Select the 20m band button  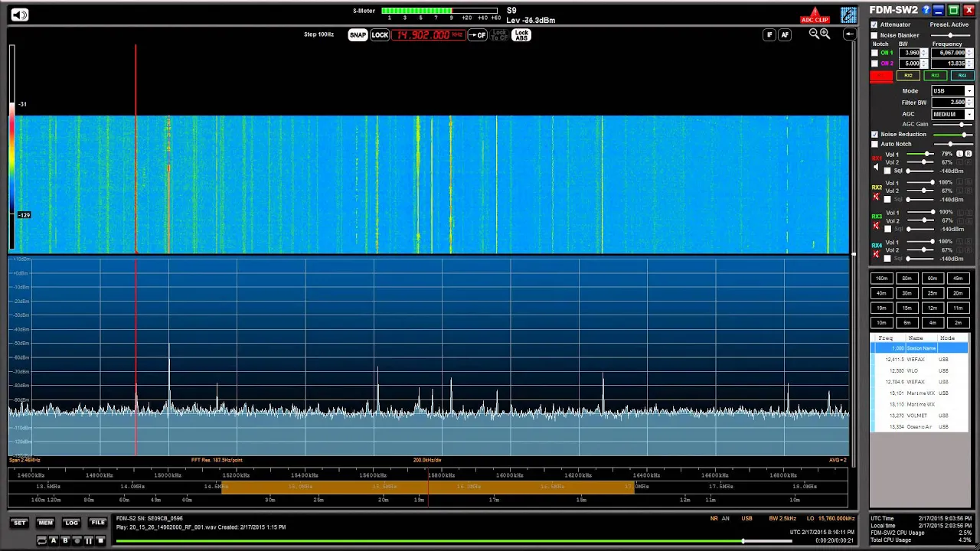tap(957, 293)
